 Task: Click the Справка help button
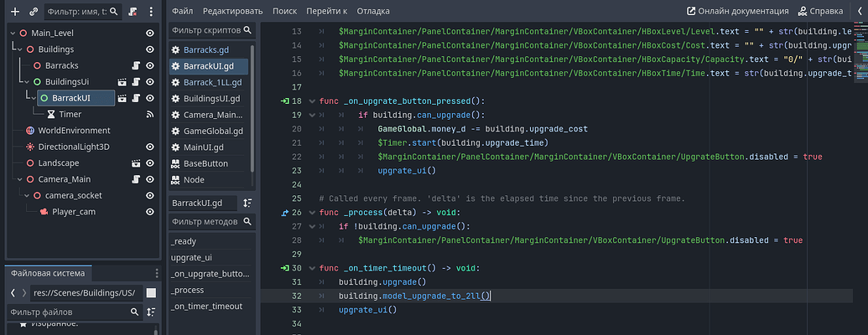click(x=820, y=11)
